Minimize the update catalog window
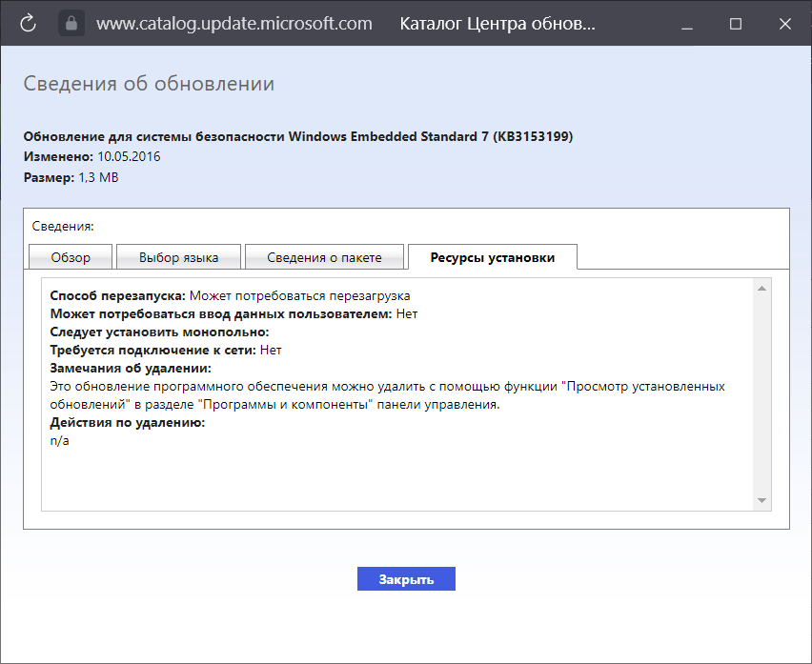This screenshot has height=664, width=812. [x=687, y=24]
